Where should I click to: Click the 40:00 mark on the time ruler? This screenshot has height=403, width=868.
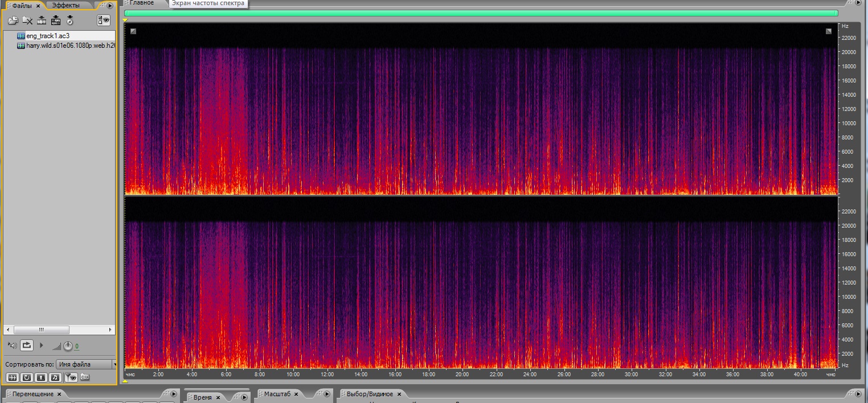(800, 375)
